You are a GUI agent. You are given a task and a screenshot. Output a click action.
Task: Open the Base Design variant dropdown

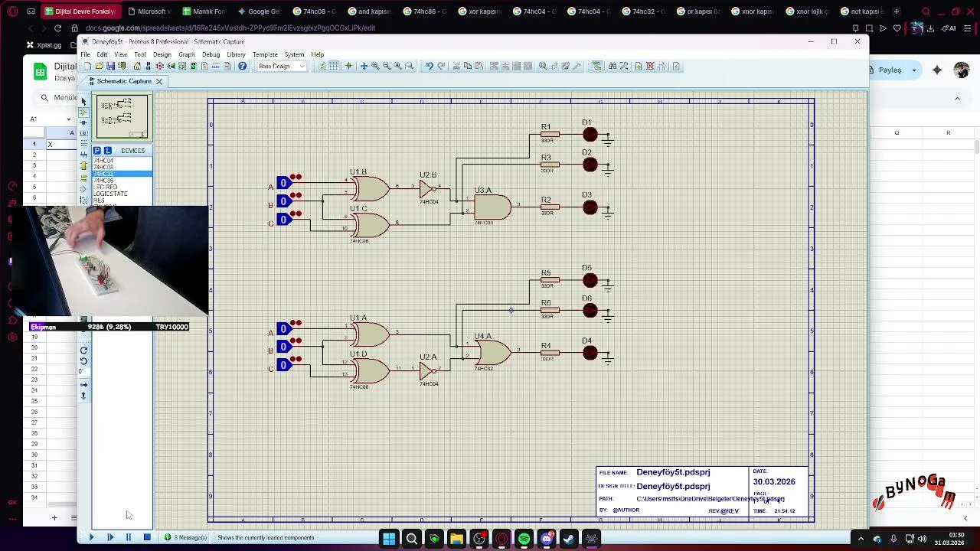[x=281, y=66]
